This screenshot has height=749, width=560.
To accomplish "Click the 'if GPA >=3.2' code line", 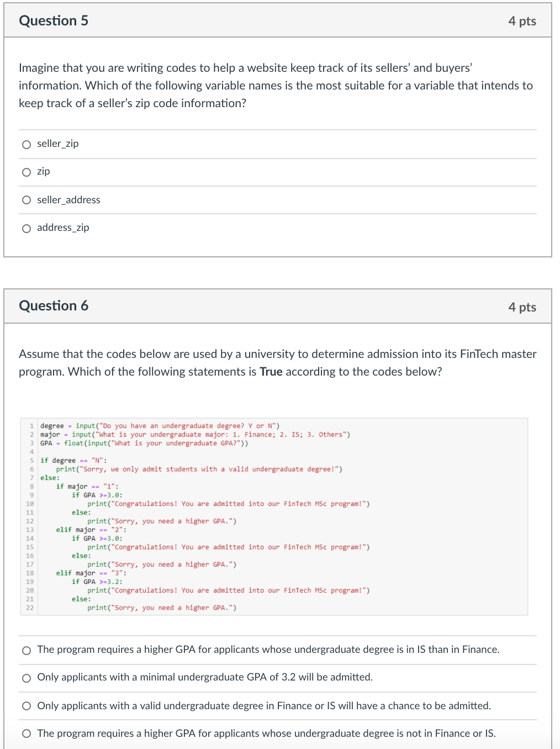I will click(x=97, y=582).
